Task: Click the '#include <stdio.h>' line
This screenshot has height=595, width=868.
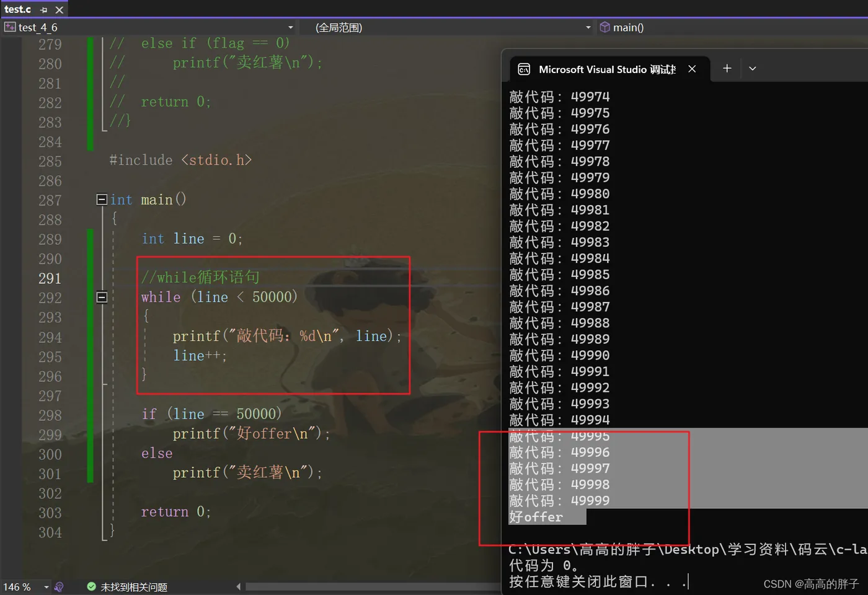Action: [x=180, y=161]
